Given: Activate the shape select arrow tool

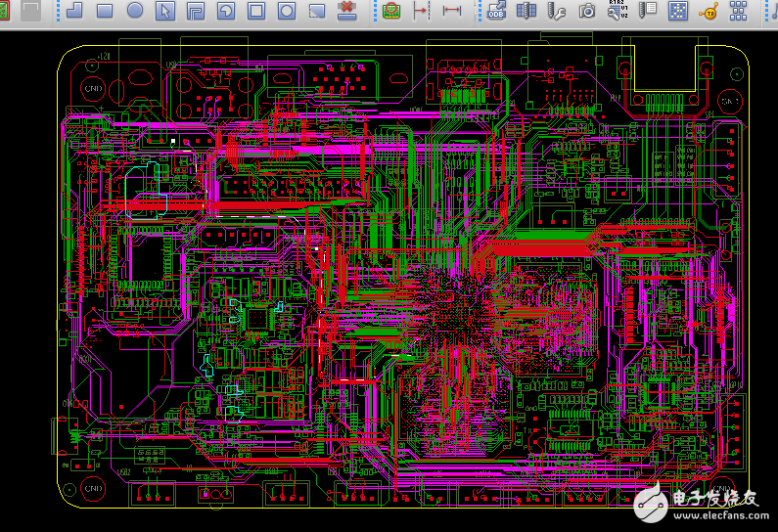Looking at the screenshot, I should (165, 11).
